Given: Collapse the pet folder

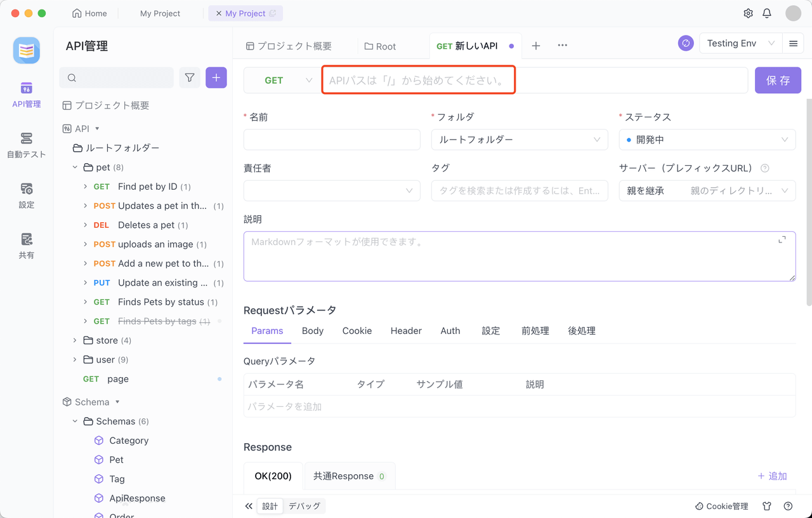Looking at the screenshot, I should tap(75, 168).
